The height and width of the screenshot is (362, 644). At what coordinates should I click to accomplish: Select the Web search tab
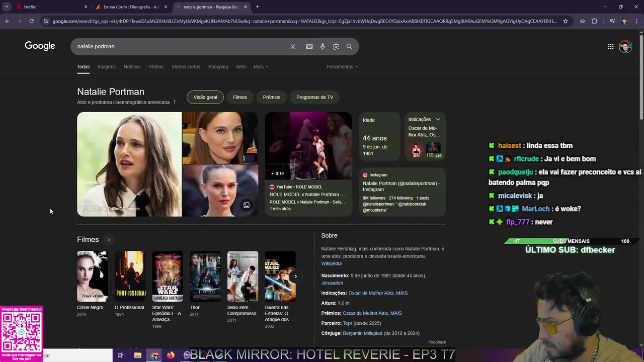pyautogui.click(x=241, y=67)
